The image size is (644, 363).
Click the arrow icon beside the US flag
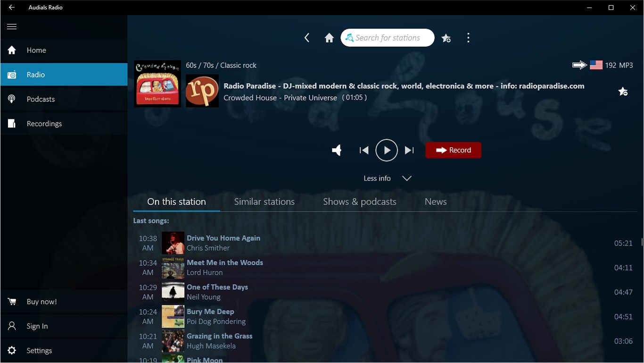(579, 65)
